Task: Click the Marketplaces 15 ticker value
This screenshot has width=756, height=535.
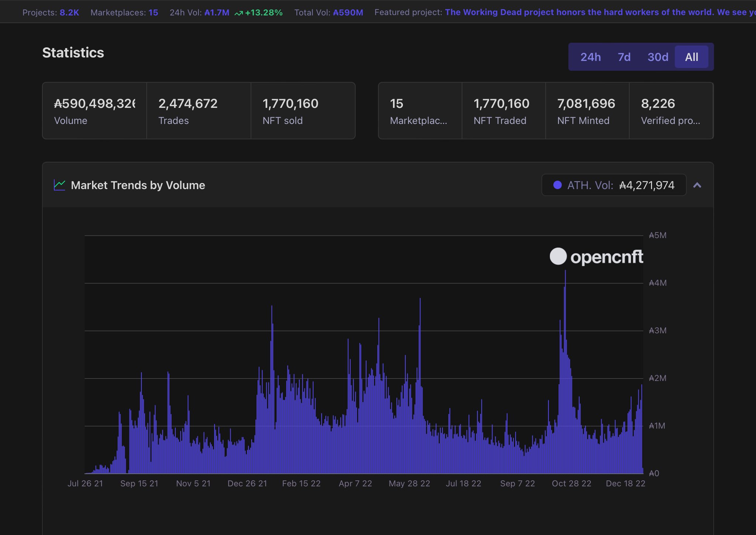Action: (153, 13)
